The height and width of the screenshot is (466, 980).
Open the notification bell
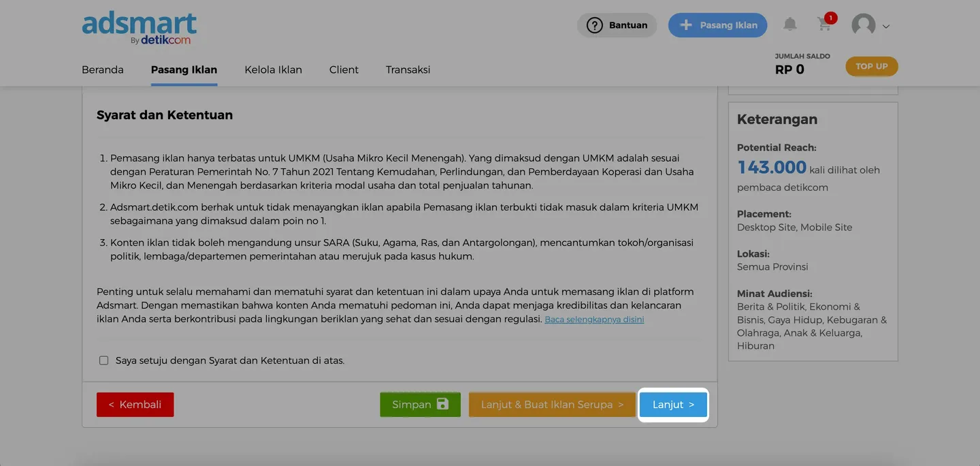789,25
